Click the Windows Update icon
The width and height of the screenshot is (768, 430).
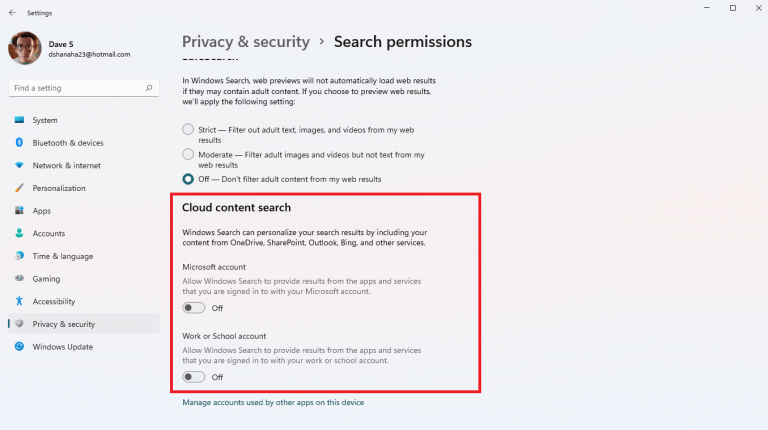(x=19, y=347)
